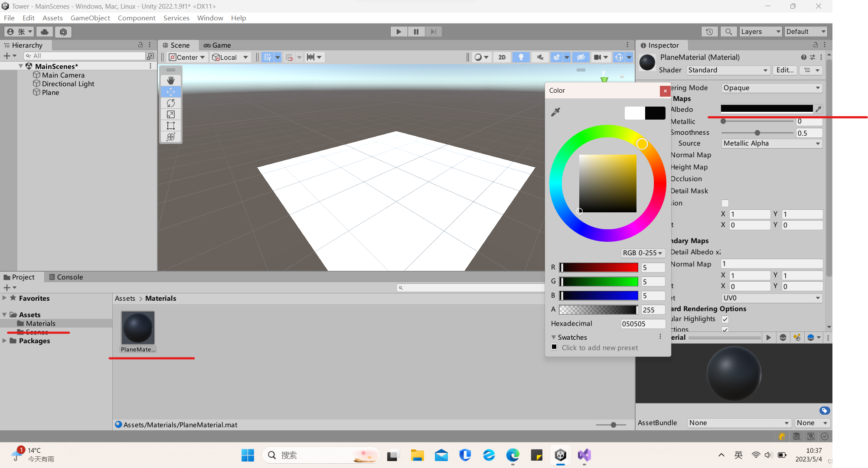Screen dimensions: 868x468
Task: Toggle the Specular Highlights checkbox
Action: [x=725, y=319]
